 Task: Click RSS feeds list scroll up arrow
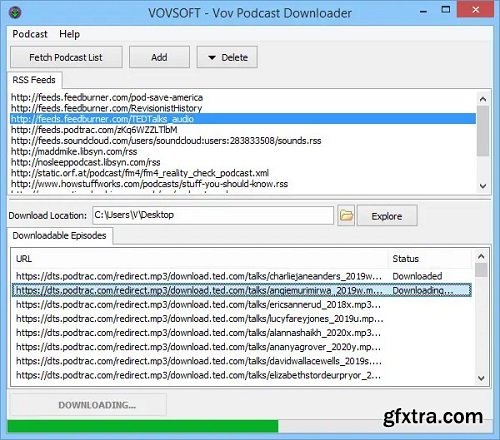coord(483,99)
